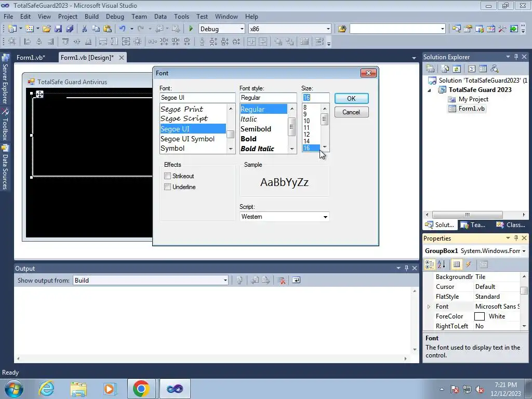Click the ForeColor White color swatch

pos(479,316)
